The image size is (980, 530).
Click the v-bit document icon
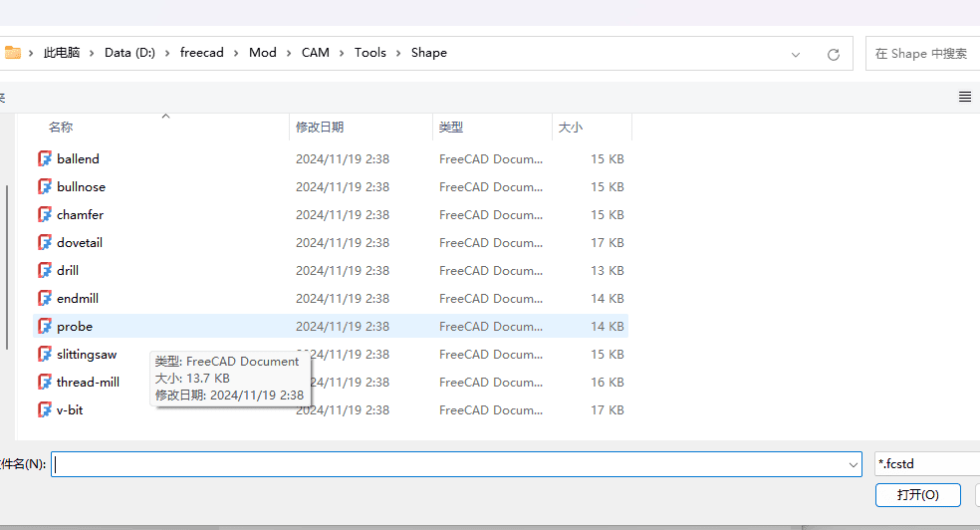(45, 410)
